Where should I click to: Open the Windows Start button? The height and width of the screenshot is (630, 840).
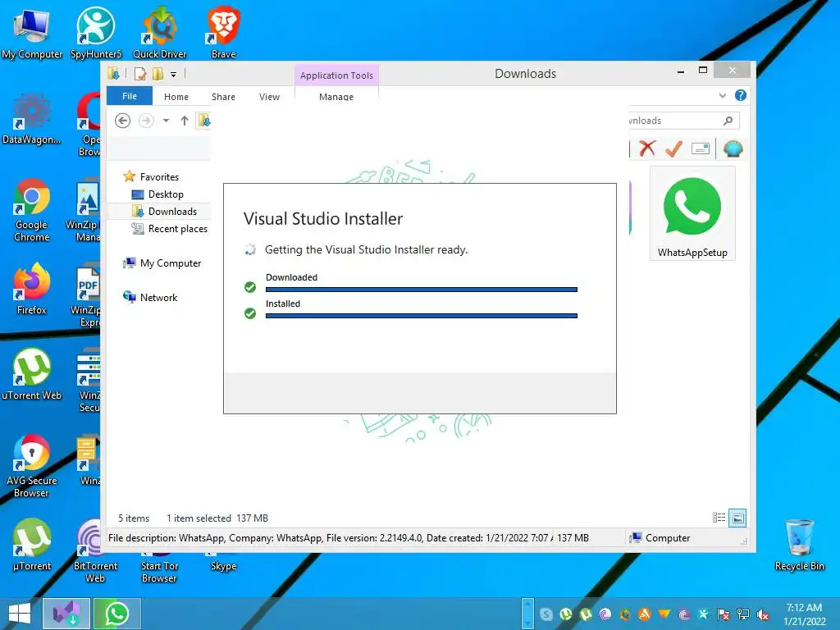[x=20, y=614]
